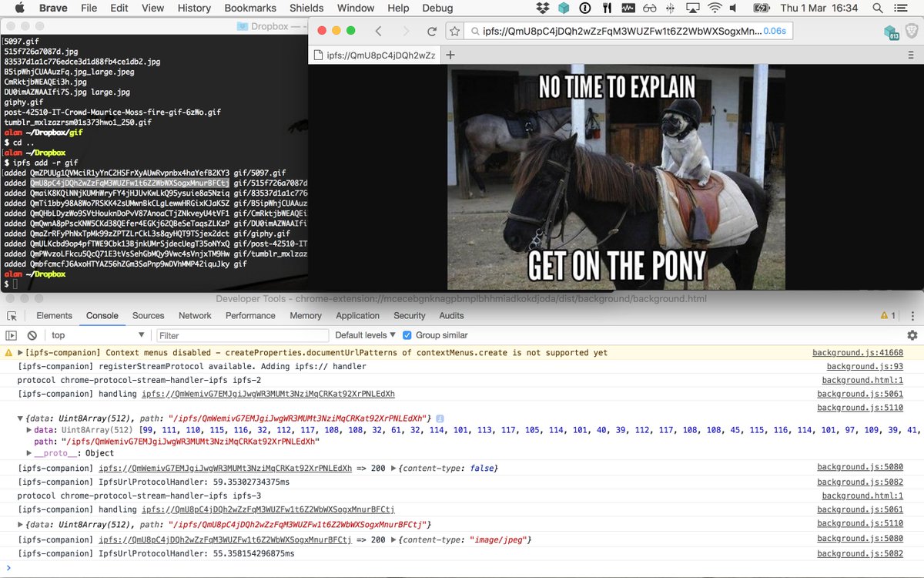
Task: Clear the console
Action: coord(32,335)
